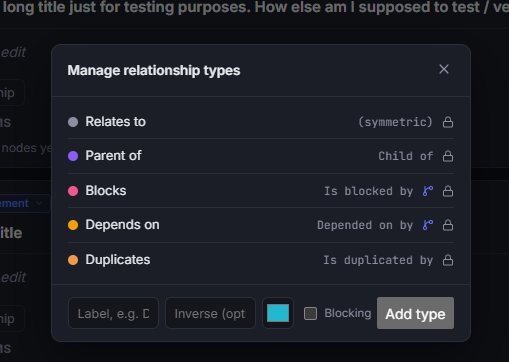
Task: Focus the Label input field
Action: pos(113,313)
